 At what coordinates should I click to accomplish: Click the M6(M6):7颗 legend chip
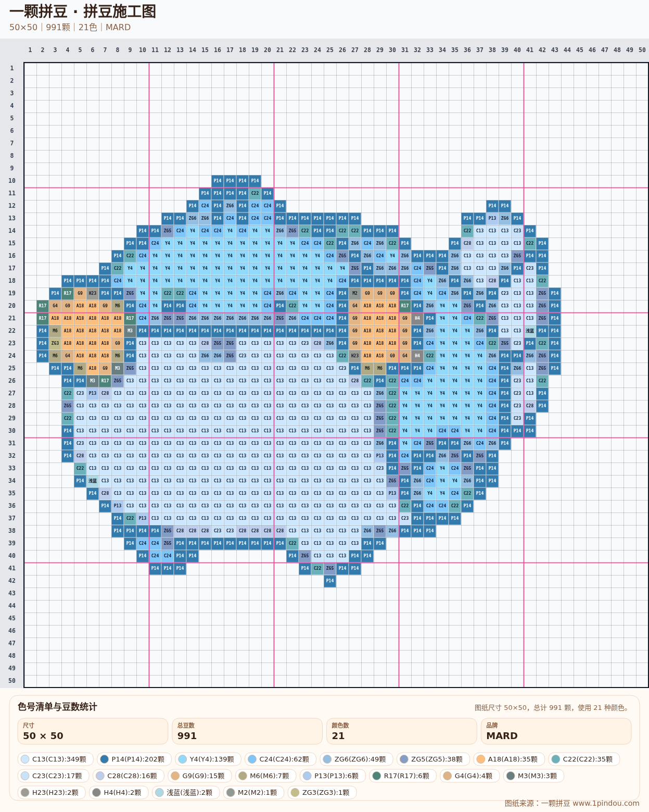(266, 776)
